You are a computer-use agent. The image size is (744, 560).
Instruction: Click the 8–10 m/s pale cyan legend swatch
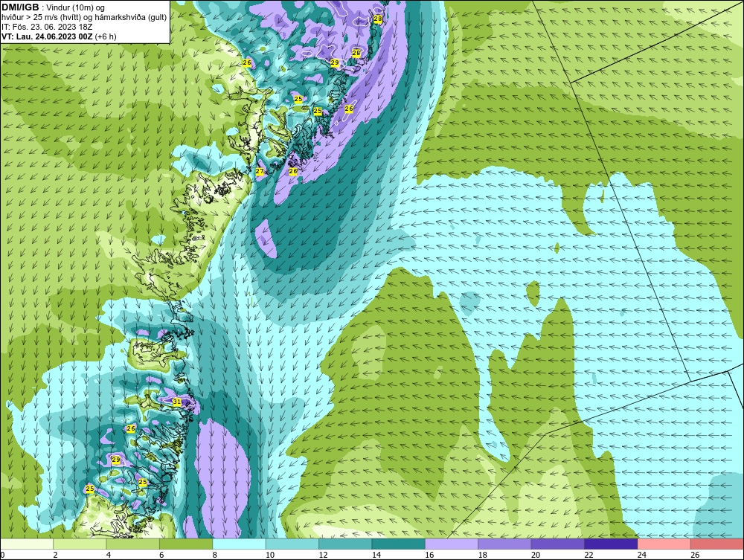pos(239,544)
